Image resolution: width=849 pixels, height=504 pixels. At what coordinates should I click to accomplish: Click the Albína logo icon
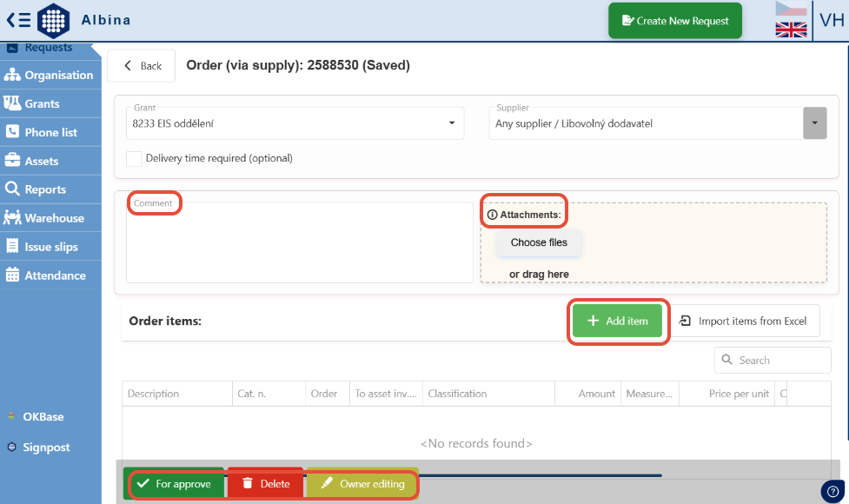pos(53,21)
